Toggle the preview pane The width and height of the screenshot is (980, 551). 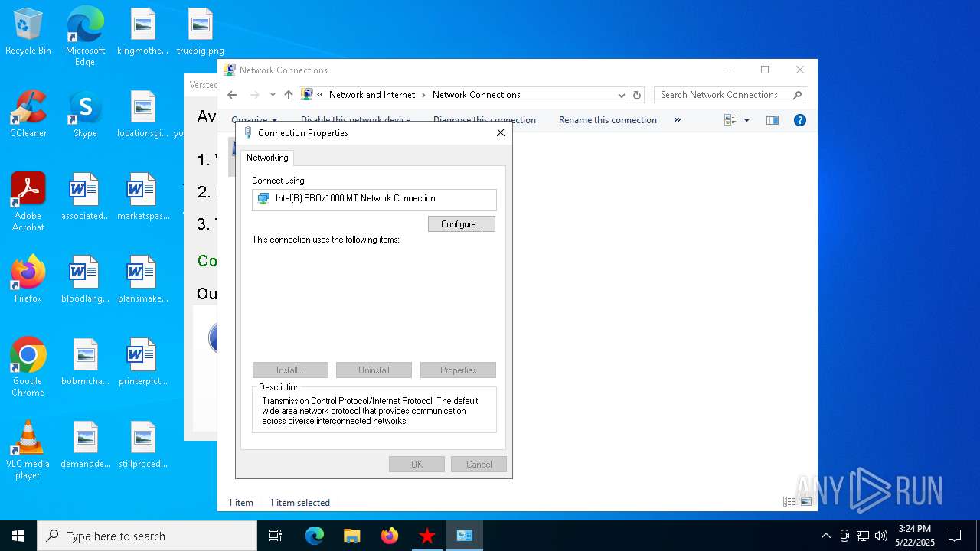[x=773, y=120]
